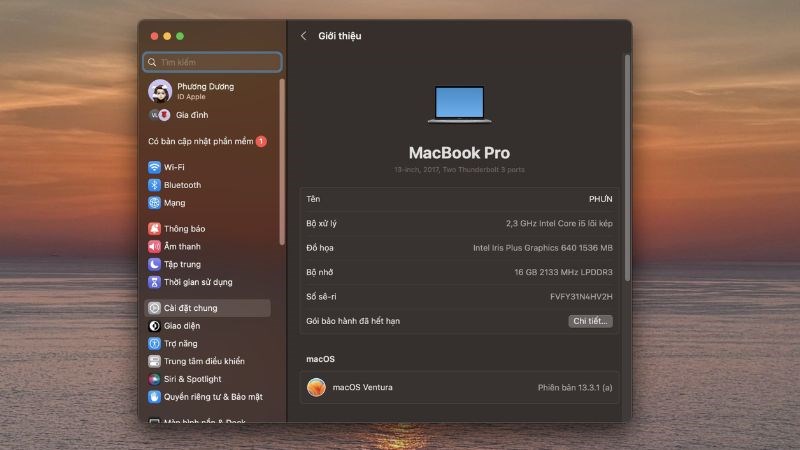Screen dimensions: 800x450
Task: Click the sidebar vertical scrollbar
Action: 282,161
